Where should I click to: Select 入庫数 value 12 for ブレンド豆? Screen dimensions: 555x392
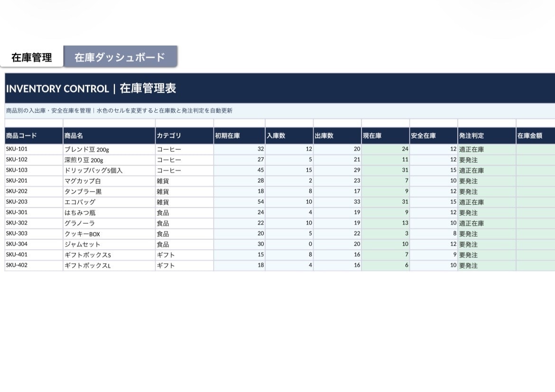289,149
